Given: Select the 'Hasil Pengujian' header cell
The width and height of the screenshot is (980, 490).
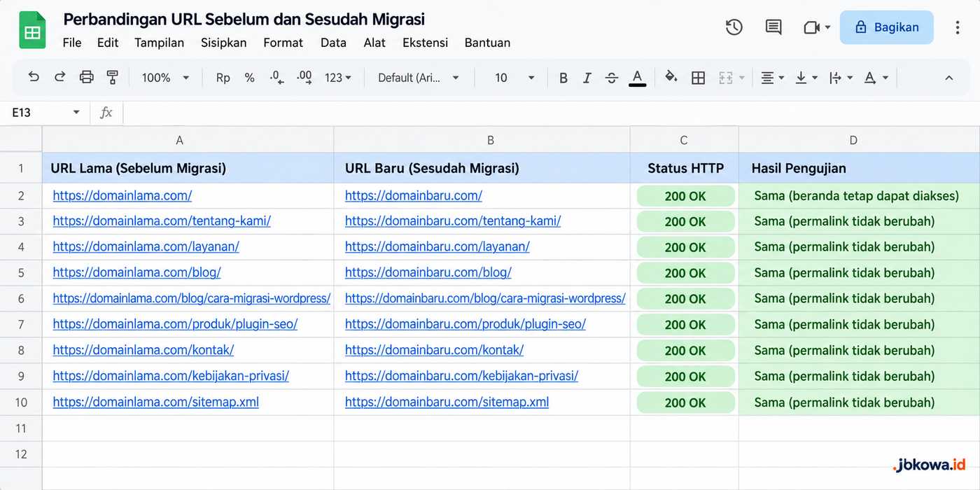Looking at the screenshot, I should (859, 168).
